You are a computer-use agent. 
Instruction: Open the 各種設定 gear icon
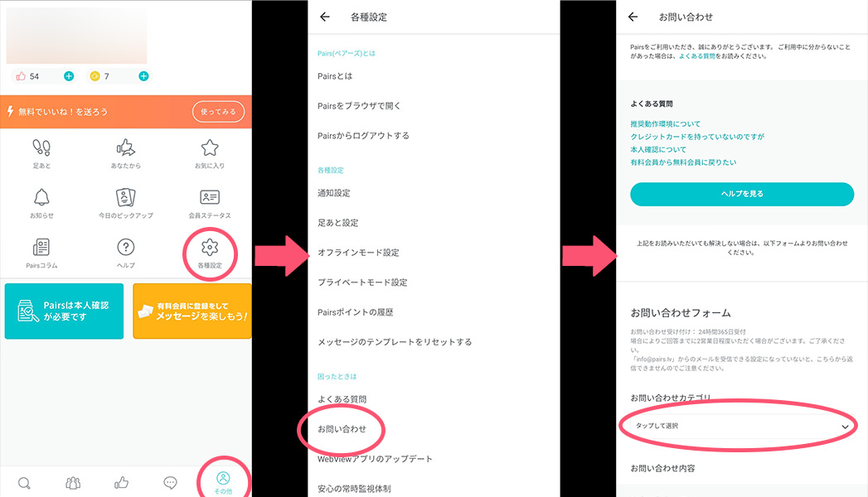pyautogui.click(x=210, y=247)
